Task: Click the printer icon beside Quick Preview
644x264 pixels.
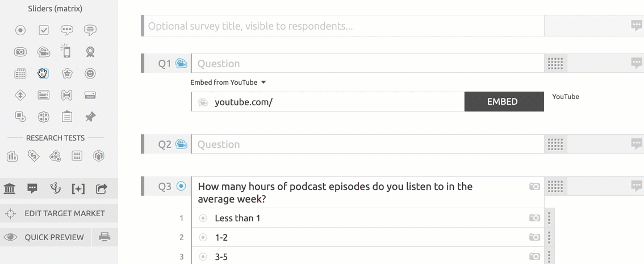Action: point(104,237)
